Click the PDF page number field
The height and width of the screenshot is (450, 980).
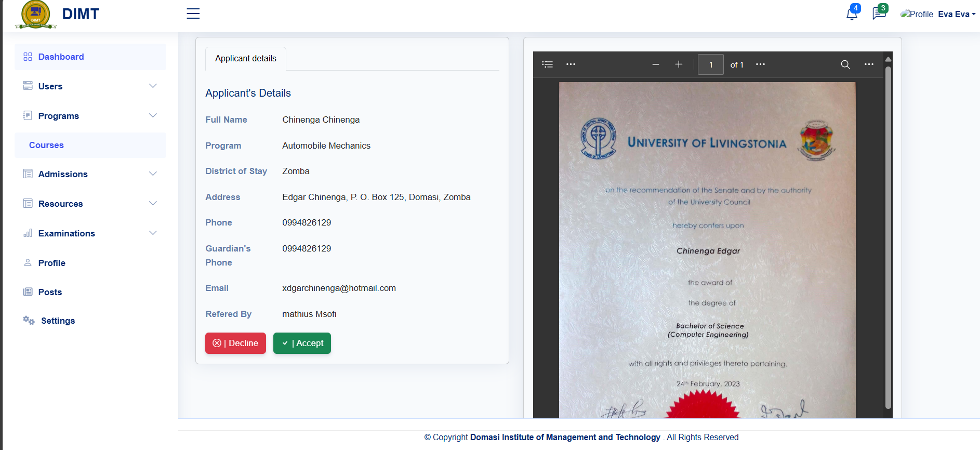(711, 64)
